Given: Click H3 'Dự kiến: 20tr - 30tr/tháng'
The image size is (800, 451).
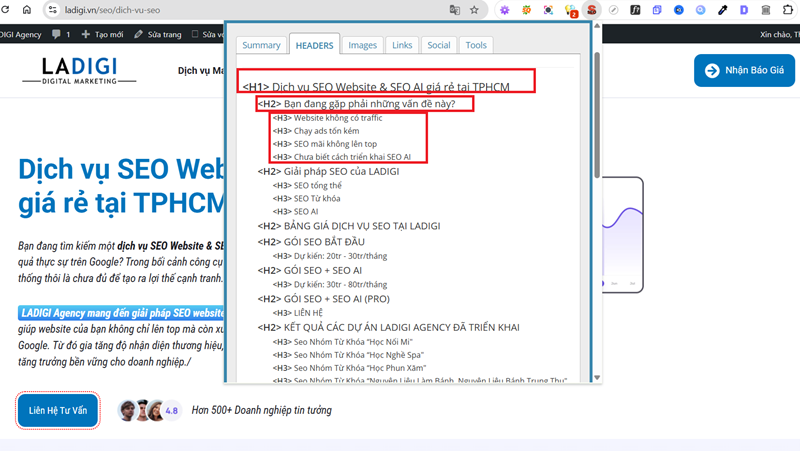Looking at the screenshot, I should pos(330,256).
